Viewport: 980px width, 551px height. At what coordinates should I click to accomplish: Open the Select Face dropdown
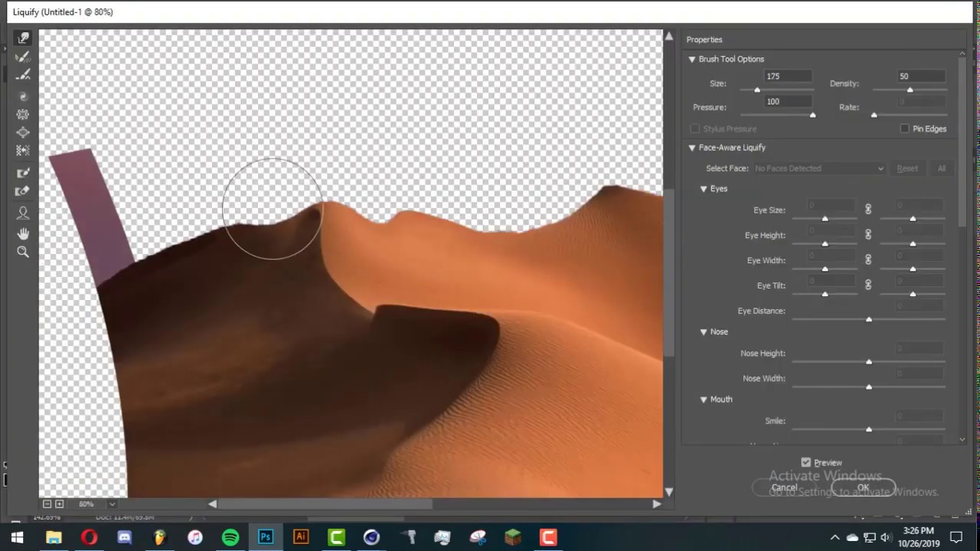click(818, 168)
